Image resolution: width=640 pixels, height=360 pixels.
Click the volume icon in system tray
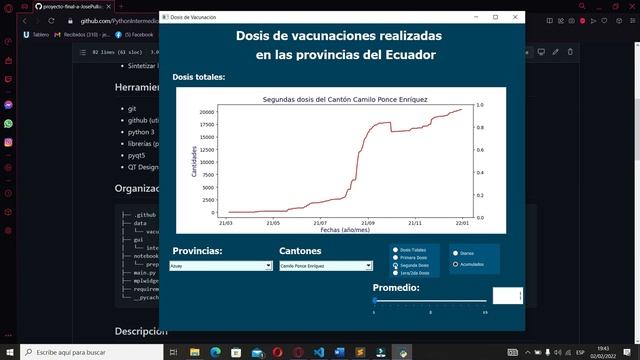coord(558,352)
